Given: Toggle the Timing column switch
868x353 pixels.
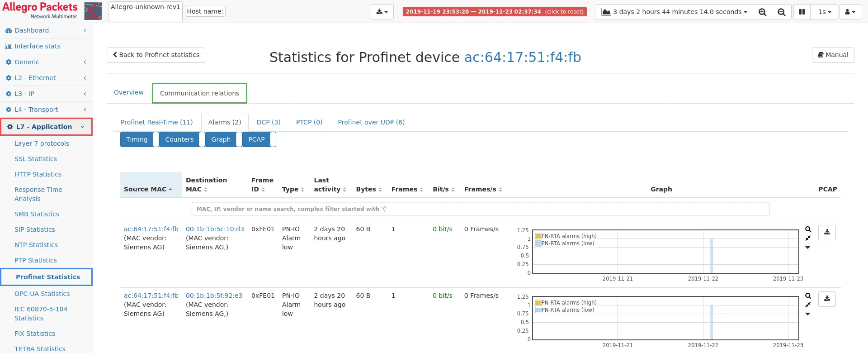Looking at the screenshot, I should (156, 139).
